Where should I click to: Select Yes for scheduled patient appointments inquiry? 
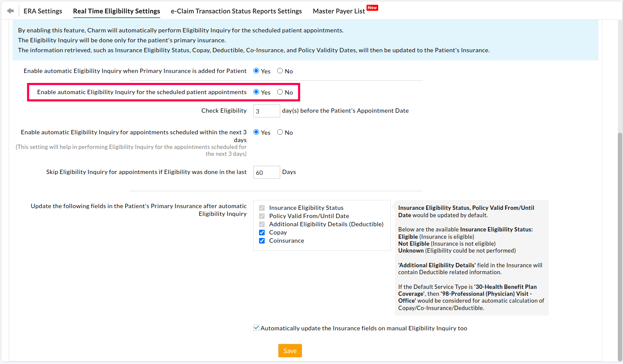[256, 92]
